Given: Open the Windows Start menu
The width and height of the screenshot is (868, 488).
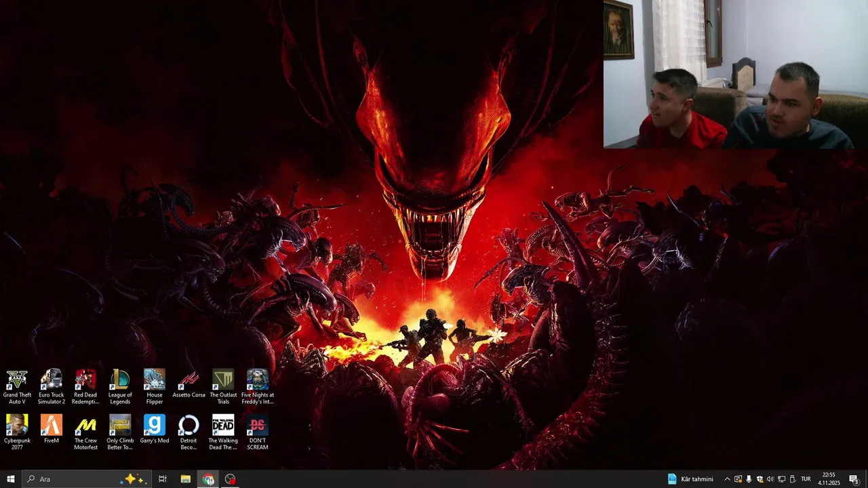Looking at the screenshot, I should (x=11, y=479).
